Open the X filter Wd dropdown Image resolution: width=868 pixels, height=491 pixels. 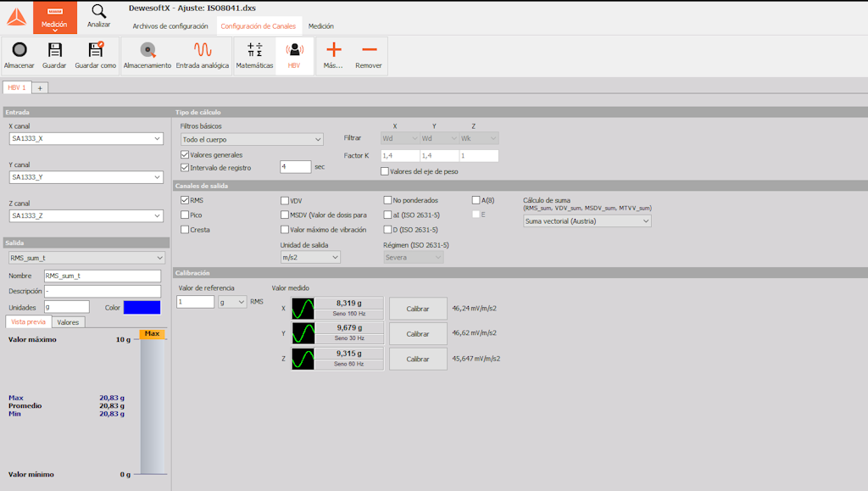click(x=400, y=138)
